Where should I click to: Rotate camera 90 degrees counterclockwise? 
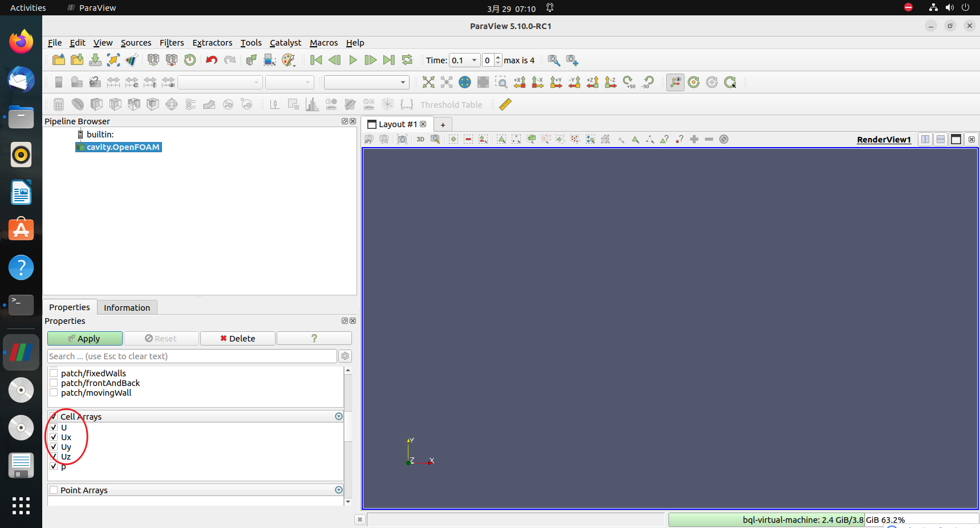647,82
